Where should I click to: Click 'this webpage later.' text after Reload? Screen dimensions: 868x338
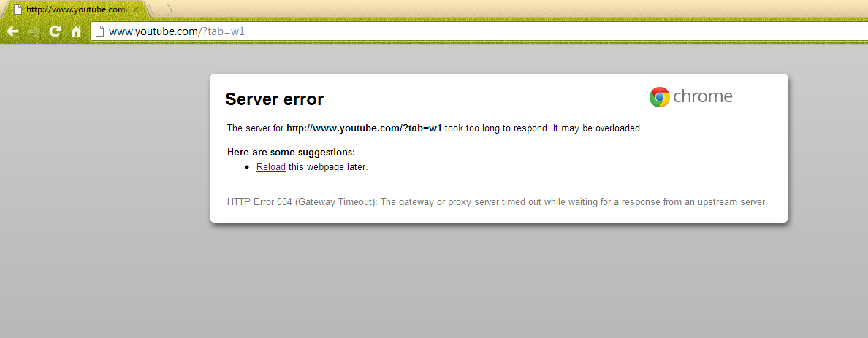click(x=328, y=166)
